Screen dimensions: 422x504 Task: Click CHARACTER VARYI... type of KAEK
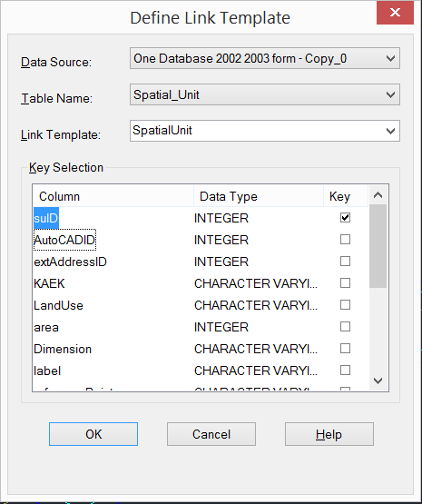pyautogui.click(x=256, y=284)
